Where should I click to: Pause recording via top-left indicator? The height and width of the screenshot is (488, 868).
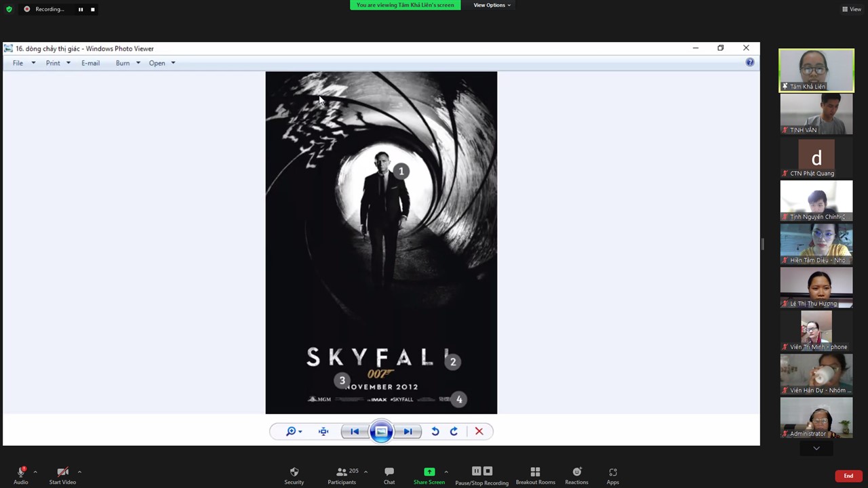80,9
